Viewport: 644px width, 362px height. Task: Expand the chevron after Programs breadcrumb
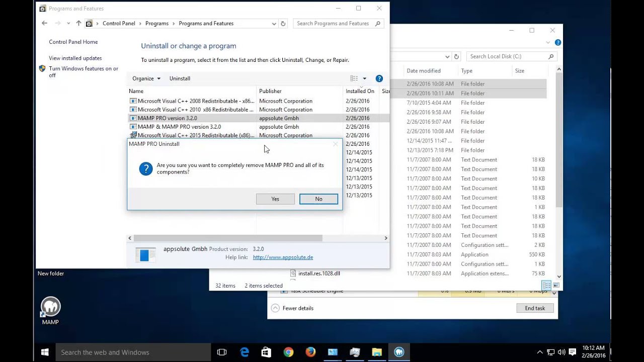click(174, 24)
